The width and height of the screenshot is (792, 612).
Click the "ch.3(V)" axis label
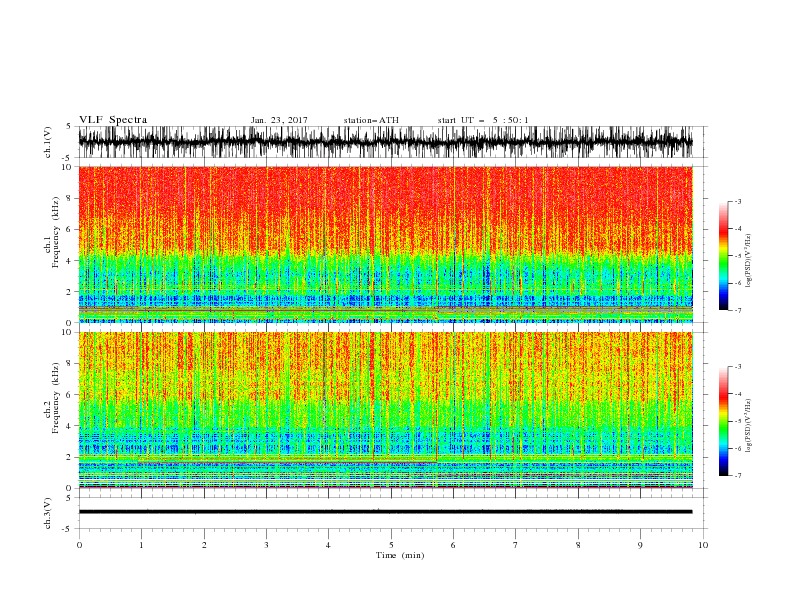48,513
